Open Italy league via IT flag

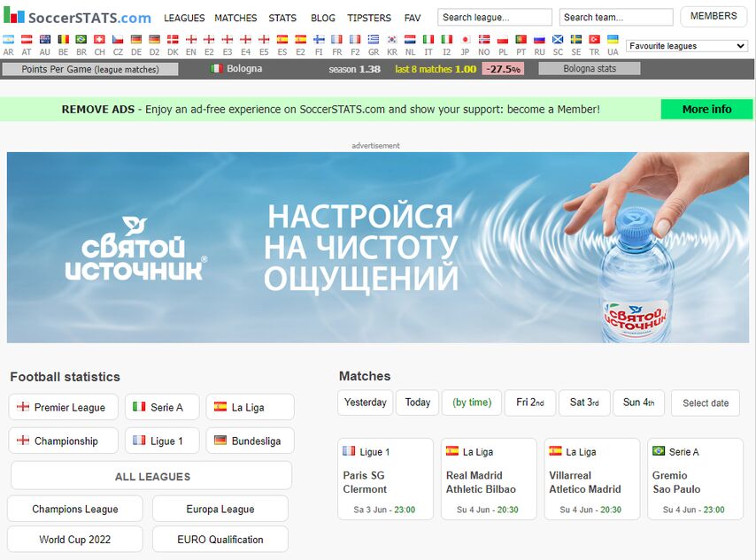(428, 40)
